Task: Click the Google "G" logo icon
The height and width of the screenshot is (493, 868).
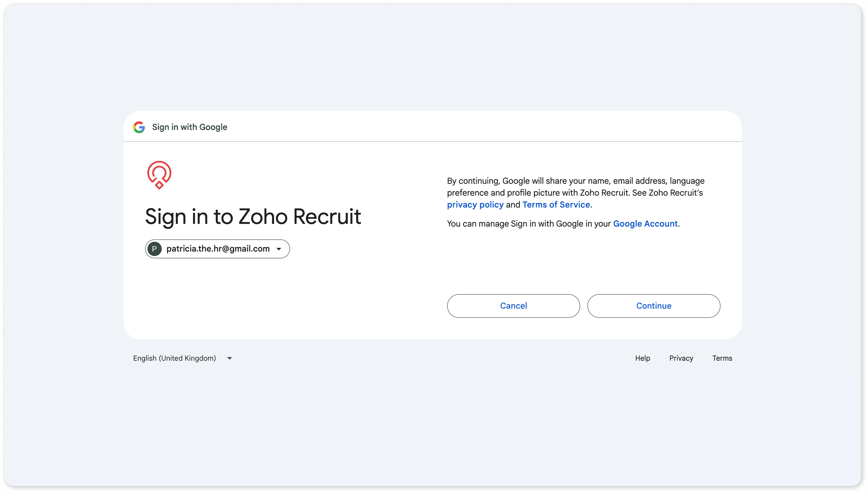Action: click(x=139, y=127)
